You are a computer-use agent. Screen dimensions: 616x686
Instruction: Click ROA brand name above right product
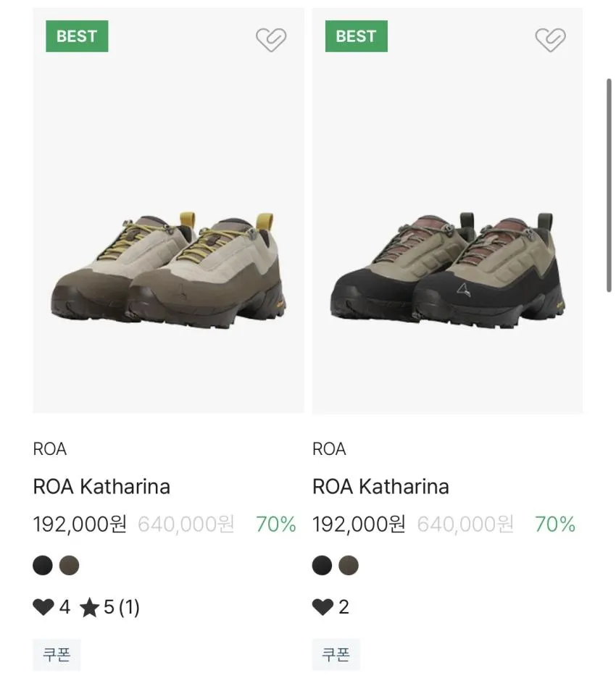point(329,449)
